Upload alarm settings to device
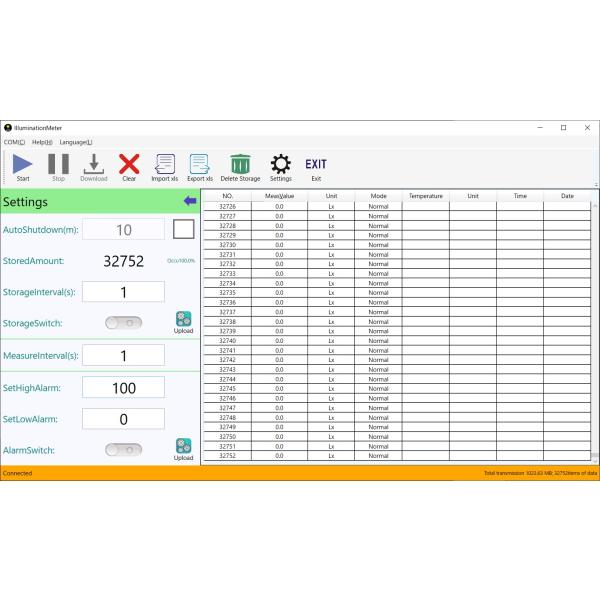The height and width of the screenshot is (600, 600). [183, 449]
